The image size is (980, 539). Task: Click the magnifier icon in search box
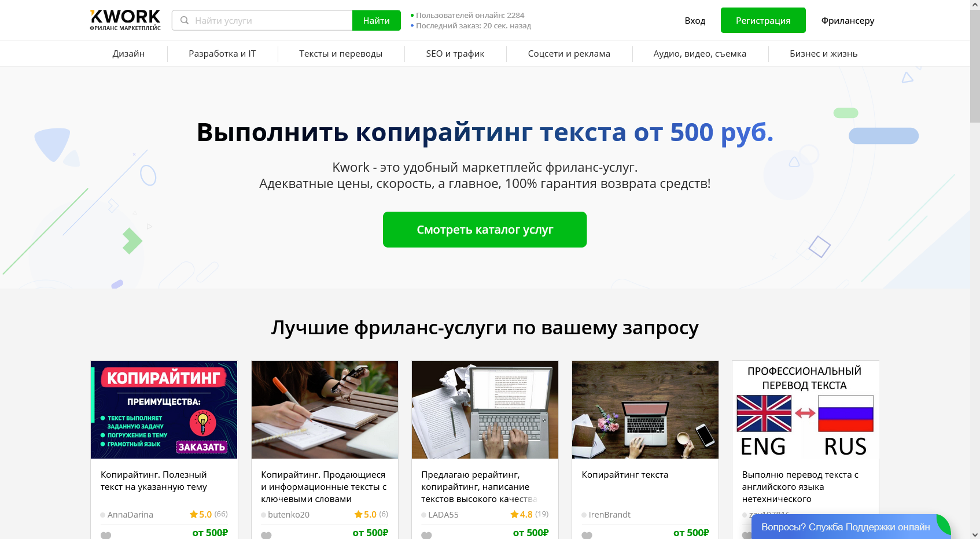tap(185, 20)
